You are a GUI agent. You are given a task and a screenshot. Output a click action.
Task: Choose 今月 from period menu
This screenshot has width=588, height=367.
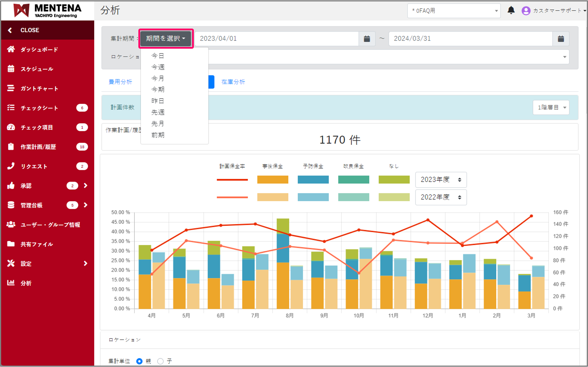(158, 78)
